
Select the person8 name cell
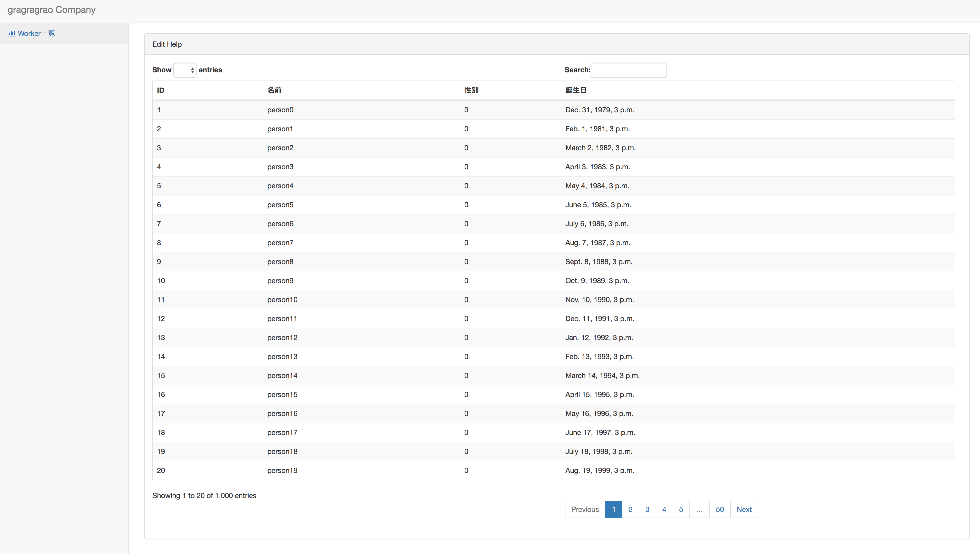[x=361, y=262]
